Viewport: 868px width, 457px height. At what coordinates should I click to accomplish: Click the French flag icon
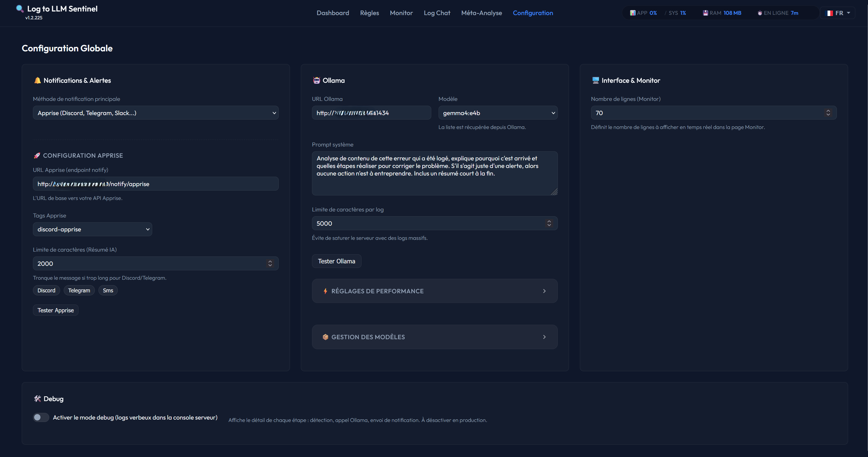(829, 13)
